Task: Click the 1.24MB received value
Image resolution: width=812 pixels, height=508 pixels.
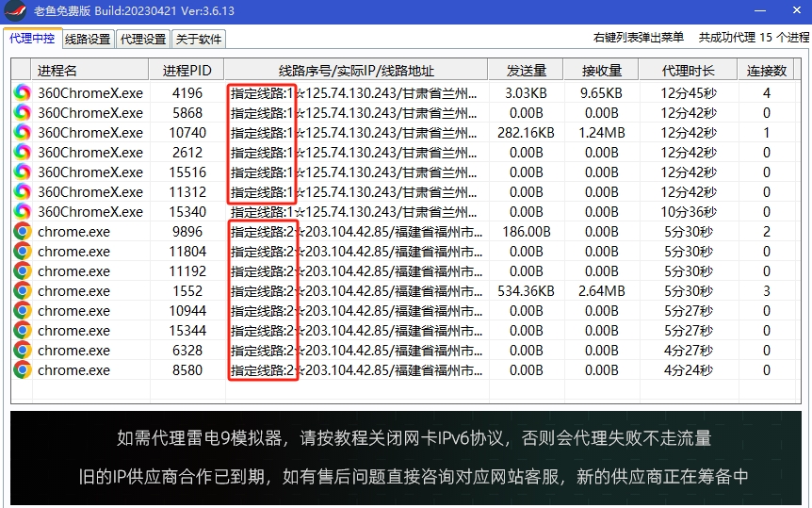Action: 602,132
